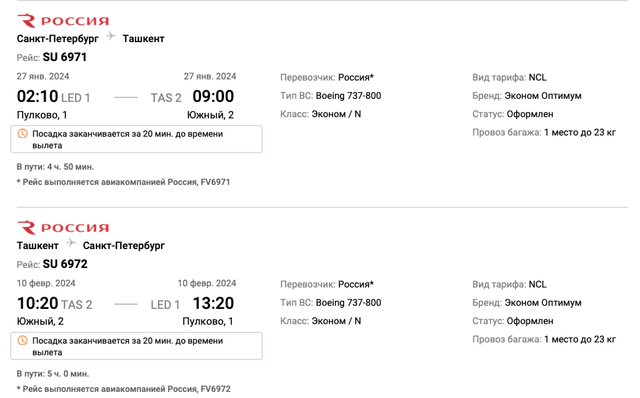Click the 09:00 arrival time at TAS
Screen dimensions: 640x398
tap(213, 97)
